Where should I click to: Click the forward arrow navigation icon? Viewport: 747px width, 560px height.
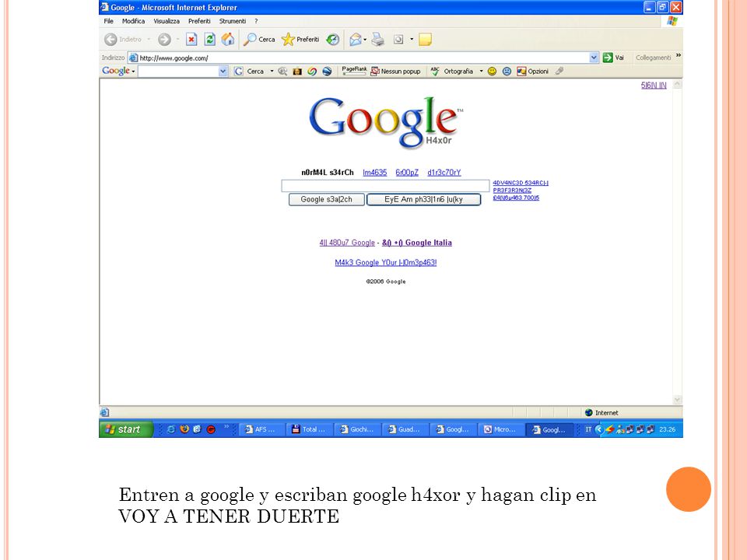(164, 40)
